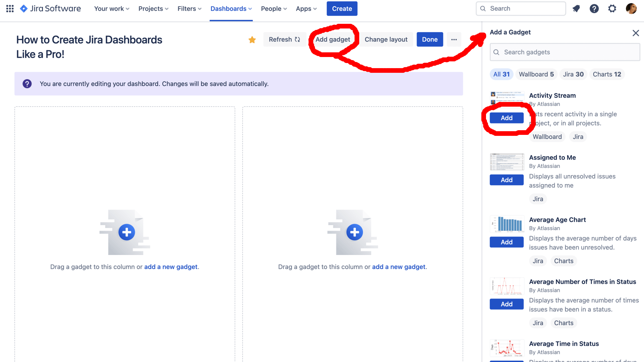Click the Average Time in Status thumbnail
644x362 pixels.
[x=507, y=348]
